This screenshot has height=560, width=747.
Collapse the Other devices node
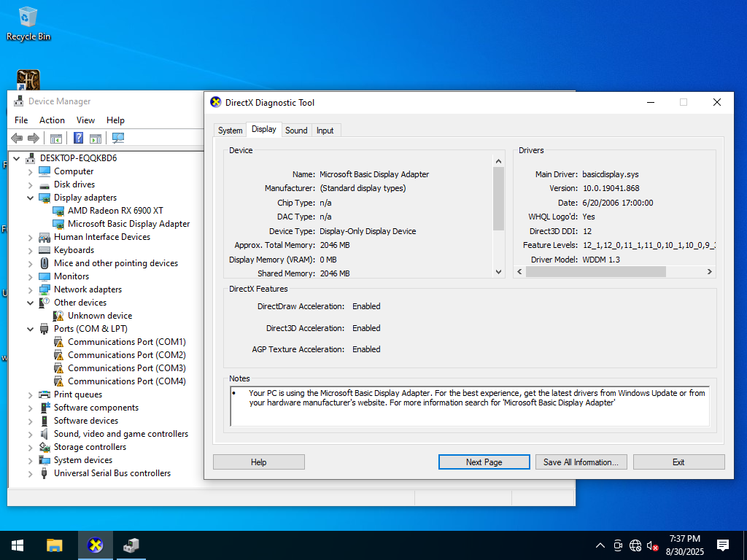(31, 303)
